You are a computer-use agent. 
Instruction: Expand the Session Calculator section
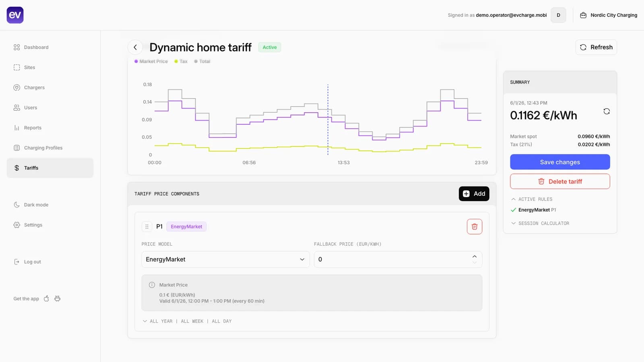[540, 223]
